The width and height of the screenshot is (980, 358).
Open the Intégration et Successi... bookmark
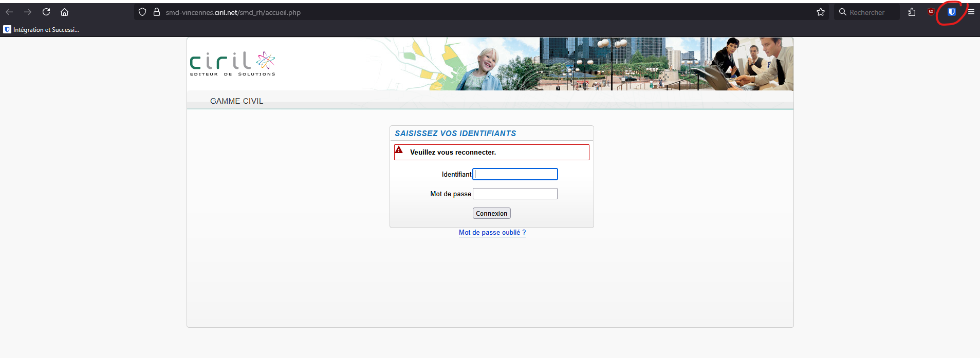click(41, 30)
